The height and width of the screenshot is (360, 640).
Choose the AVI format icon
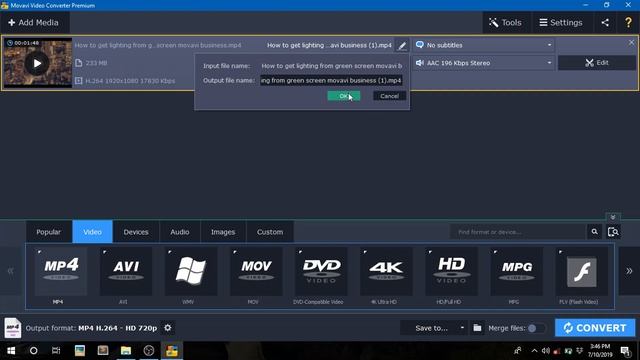(126, 271)
